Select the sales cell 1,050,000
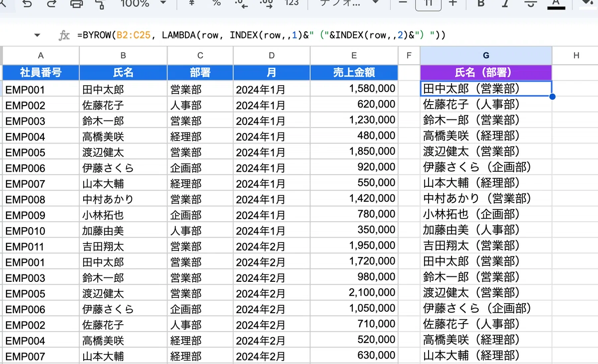The width and height of the screenshot is (598, 364). point(354,309)
